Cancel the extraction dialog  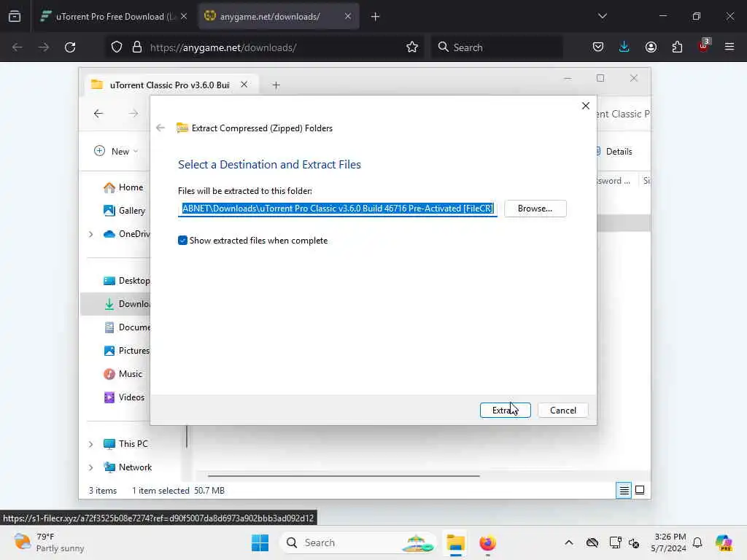[x=562, y=410]
